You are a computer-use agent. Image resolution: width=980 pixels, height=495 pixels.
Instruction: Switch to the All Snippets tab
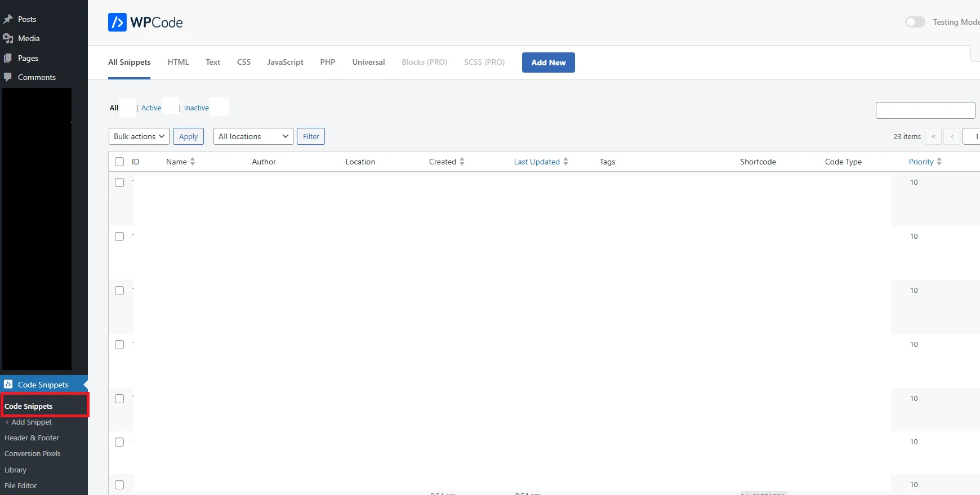130,62
